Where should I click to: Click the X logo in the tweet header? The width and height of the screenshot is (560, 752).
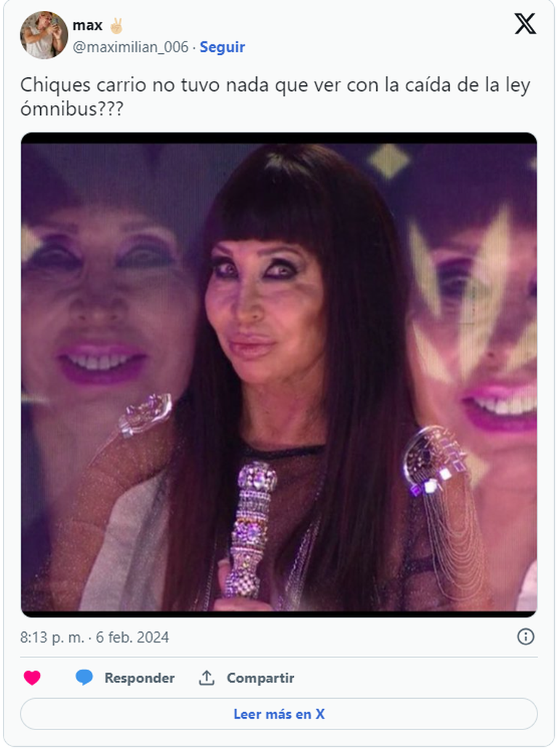[x=525, y=23]
